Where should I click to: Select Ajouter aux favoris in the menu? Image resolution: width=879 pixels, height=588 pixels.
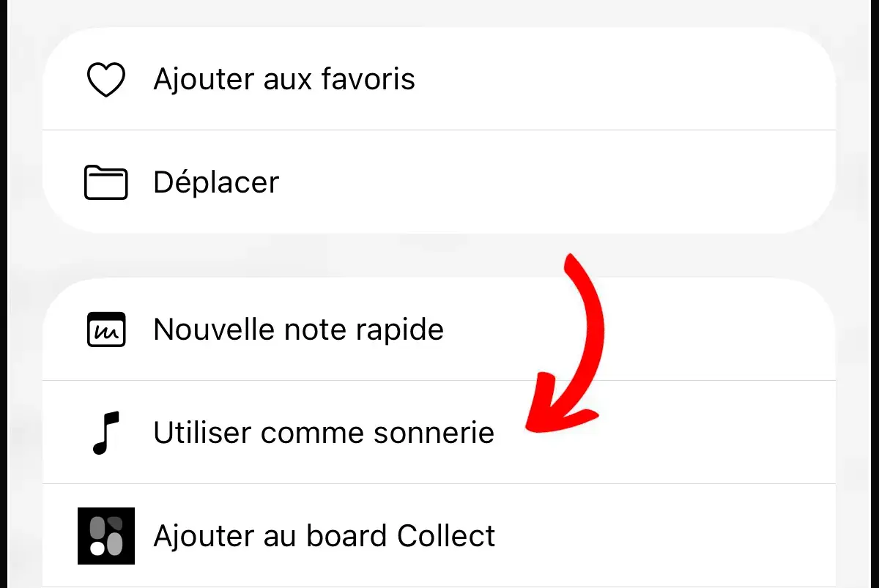[x=284, y=79]
